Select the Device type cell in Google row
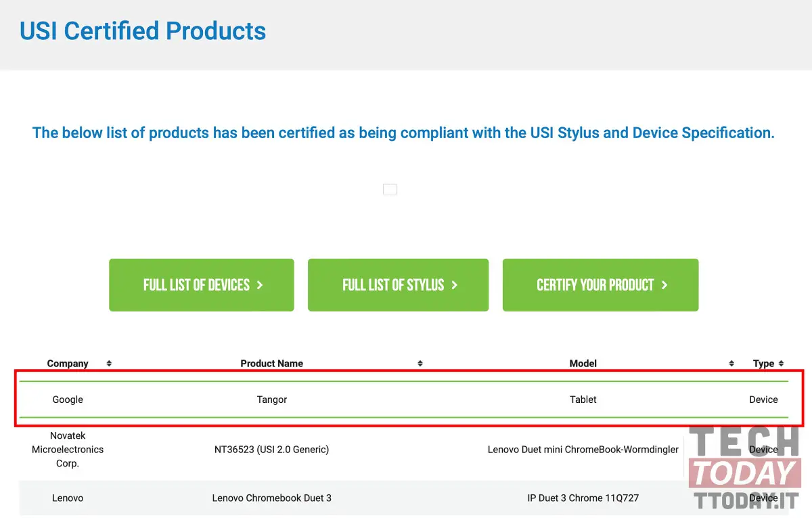 (x=763, y=400)
